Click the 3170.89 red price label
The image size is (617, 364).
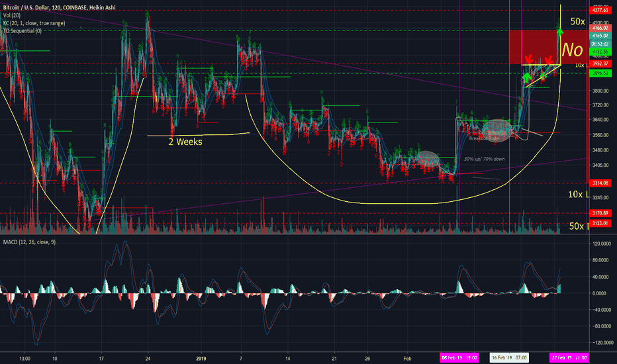pos(600,213)
